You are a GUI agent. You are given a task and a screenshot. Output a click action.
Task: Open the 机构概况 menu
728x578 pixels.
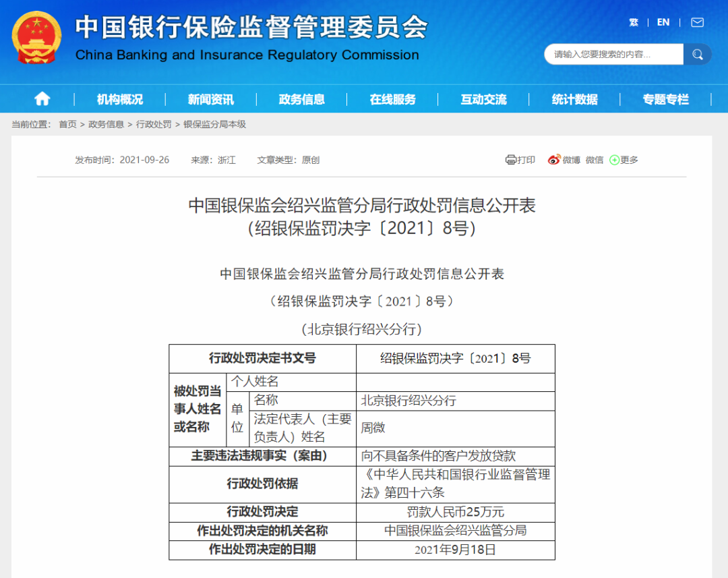(x=120, y=99)
